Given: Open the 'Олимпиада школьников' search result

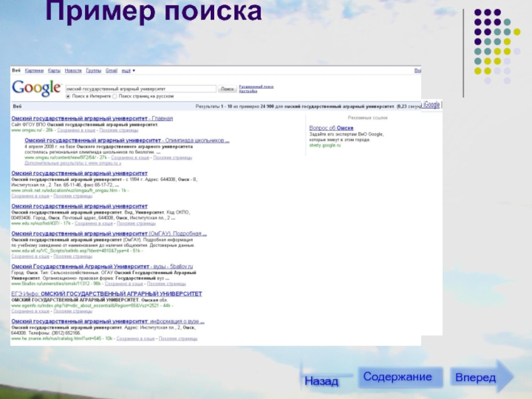Looking at the screenshot, I should click(126, 141).
